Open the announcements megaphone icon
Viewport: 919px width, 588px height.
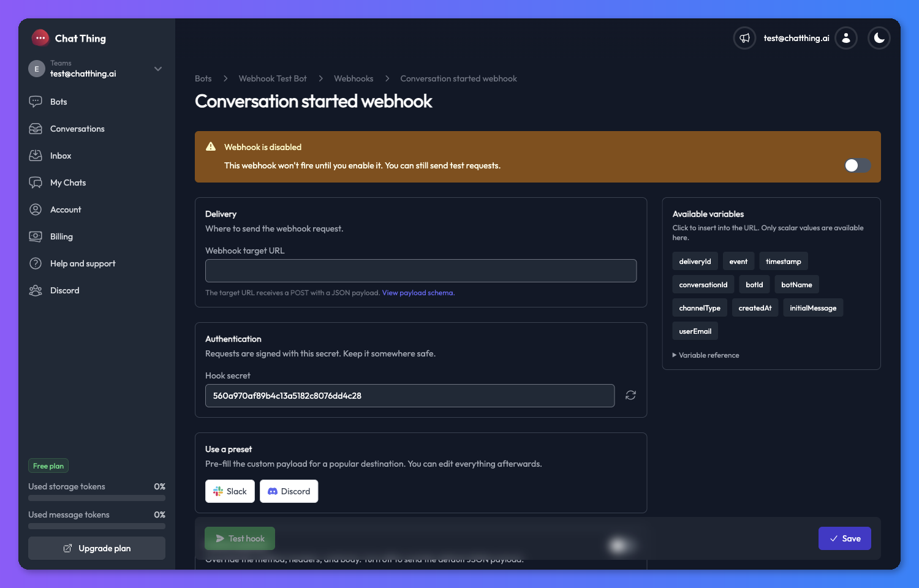[744, 38]
